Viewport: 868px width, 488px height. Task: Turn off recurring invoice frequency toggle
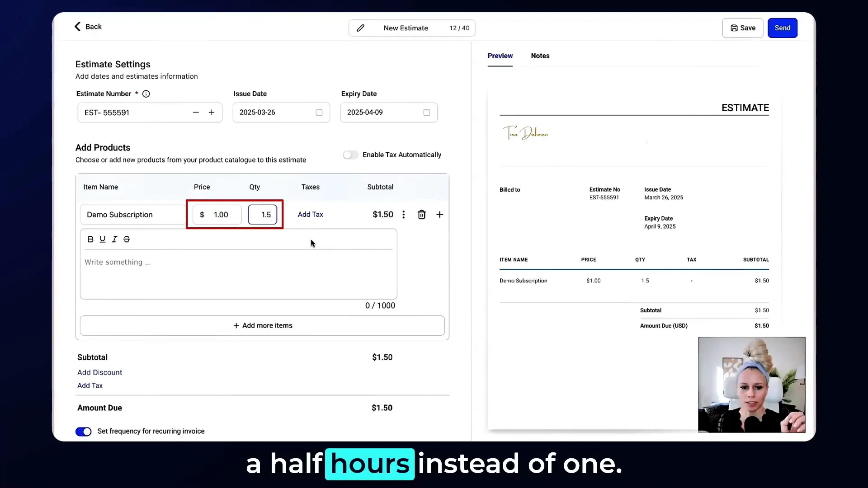pyautogui.click(x=83, y=432)
